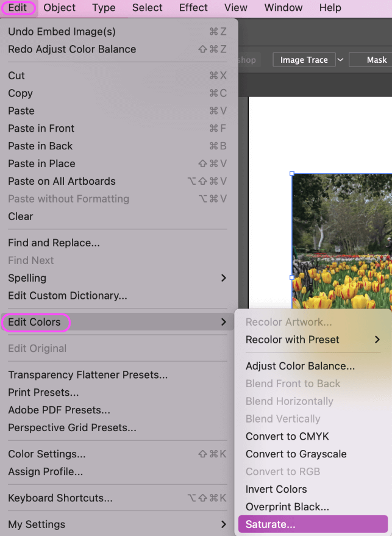Open the Effect menu

[193, 8]
